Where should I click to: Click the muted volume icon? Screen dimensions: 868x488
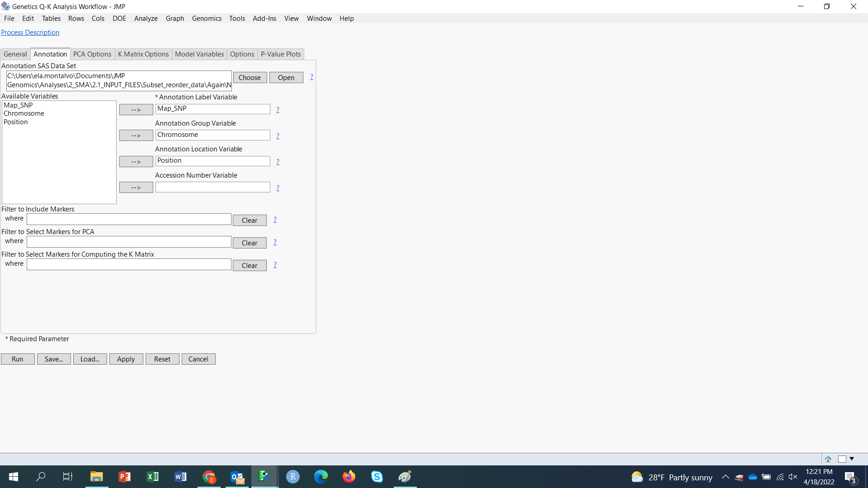(793, 477)
